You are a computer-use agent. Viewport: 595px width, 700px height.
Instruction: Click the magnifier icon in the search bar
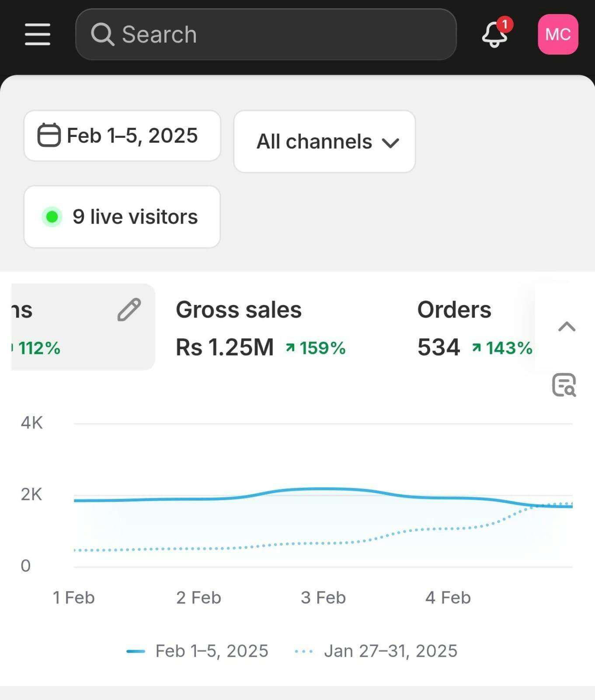(x=102, y=35)
